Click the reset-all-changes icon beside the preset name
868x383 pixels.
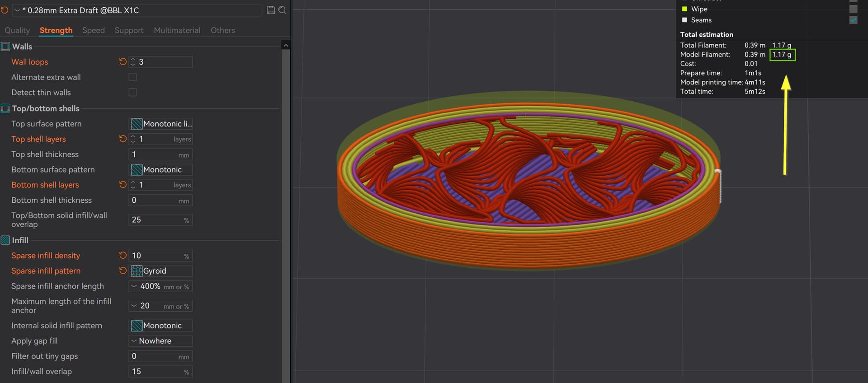click(5, 10)
